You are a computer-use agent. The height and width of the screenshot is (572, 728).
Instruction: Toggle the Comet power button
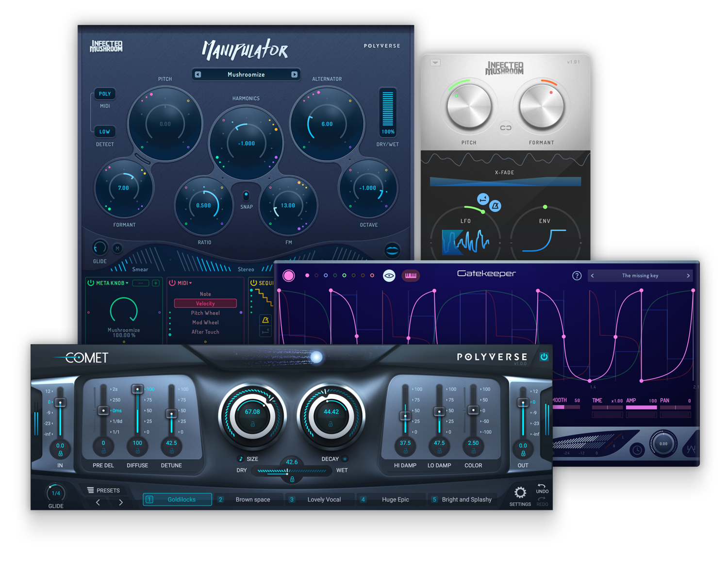click(544, 357)
